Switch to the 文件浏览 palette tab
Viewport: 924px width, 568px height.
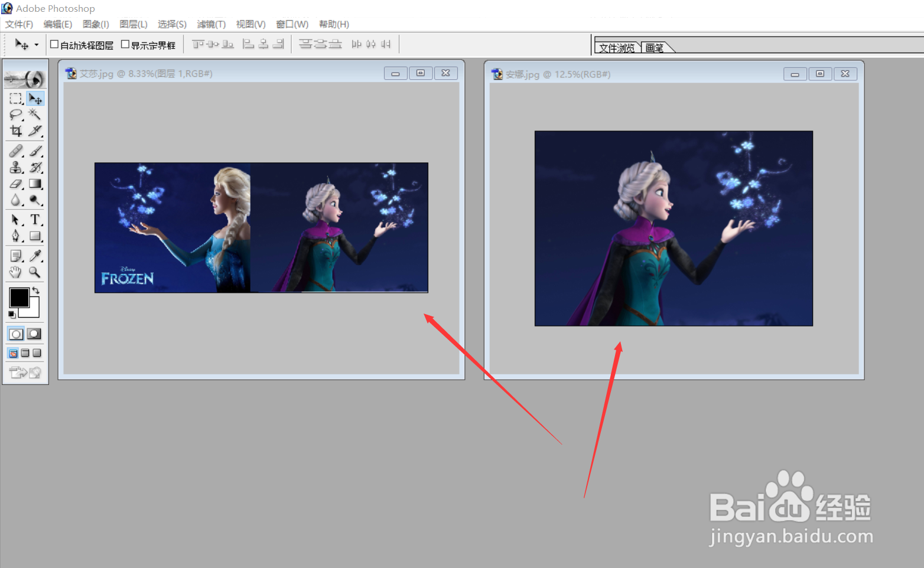[x=617, y=48]
